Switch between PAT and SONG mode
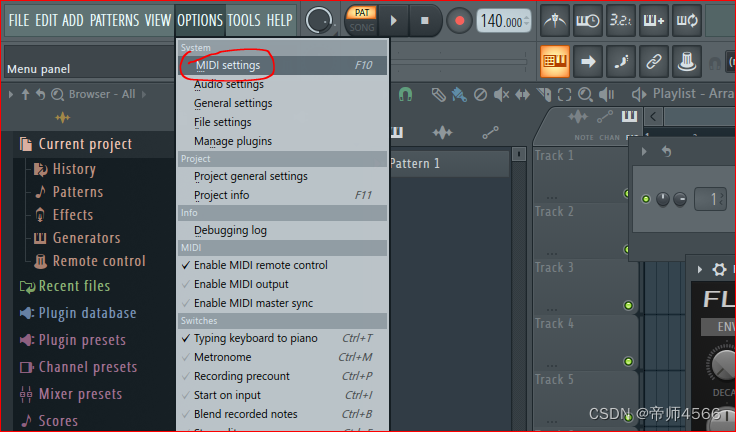 [x=362, y=20]
